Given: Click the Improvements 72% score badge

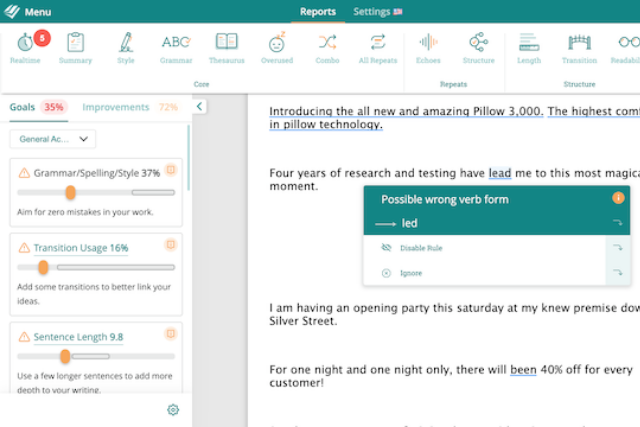Looking at the screenshot, I should coord(168,107).
